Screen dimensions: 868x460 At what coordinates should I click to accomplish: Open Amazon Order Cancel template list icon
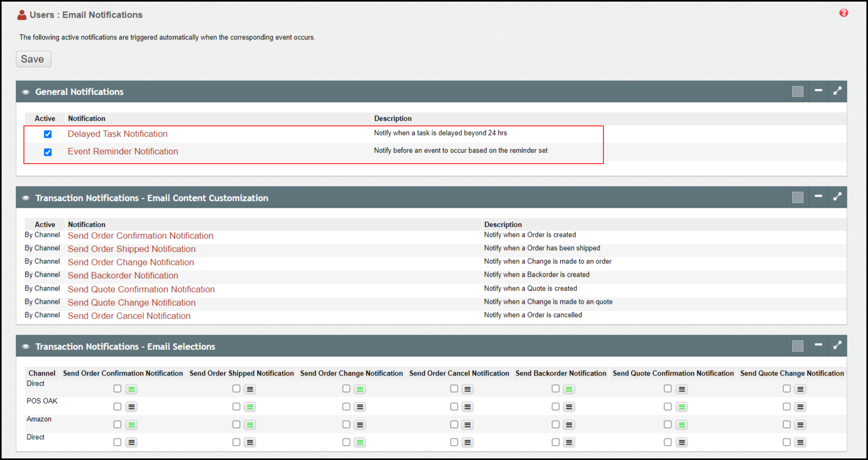point(468,425)
